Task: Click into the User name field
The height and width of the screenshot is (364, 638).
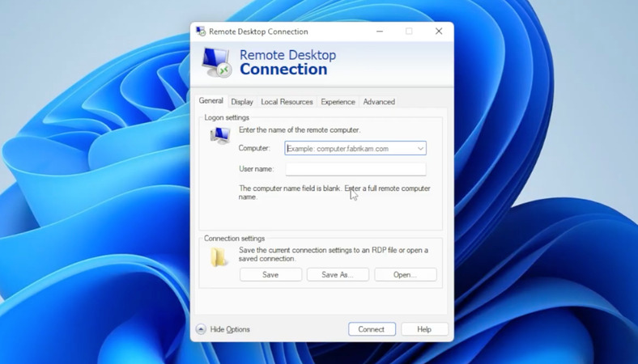Action: point(355,169)
